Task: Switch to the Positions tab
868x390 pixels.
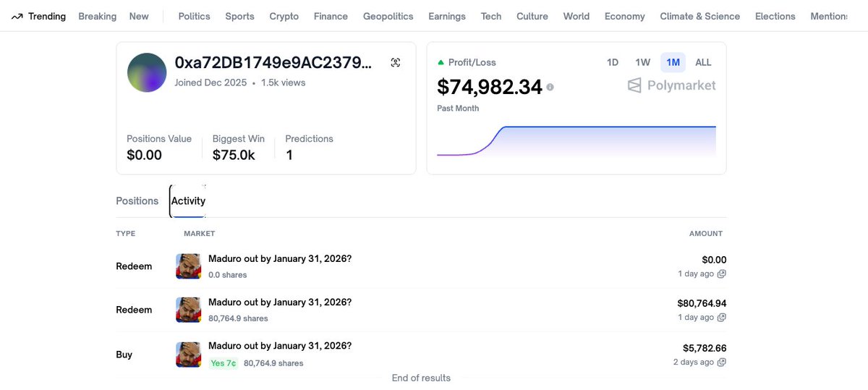Action: (x=137, y=201)
